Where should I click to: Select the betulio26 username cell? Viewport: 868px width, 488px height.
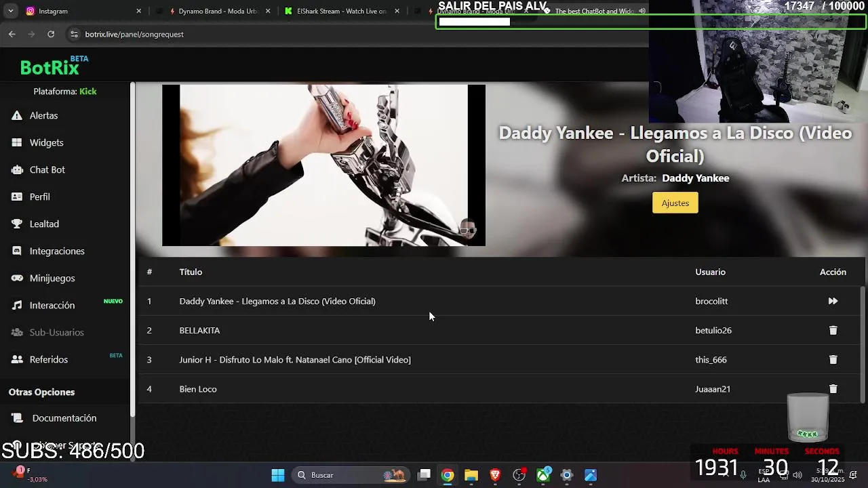[713, 330]
